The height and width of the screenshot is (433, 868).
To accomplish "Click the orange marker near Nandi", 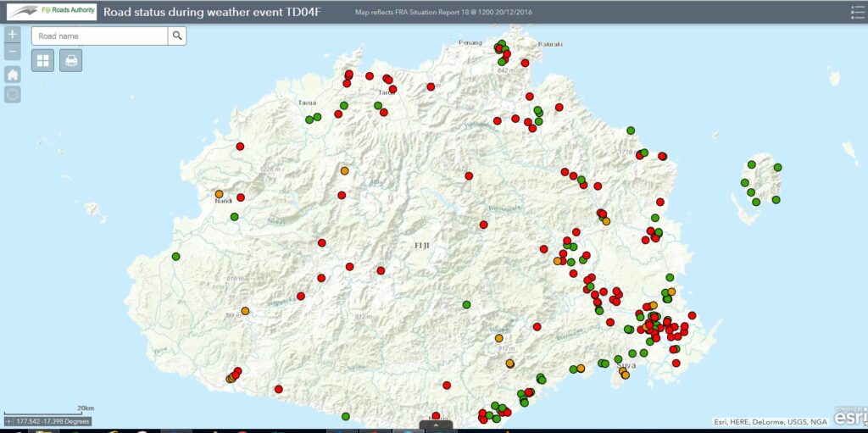I will pyautogui.click(x=219, y=194).
